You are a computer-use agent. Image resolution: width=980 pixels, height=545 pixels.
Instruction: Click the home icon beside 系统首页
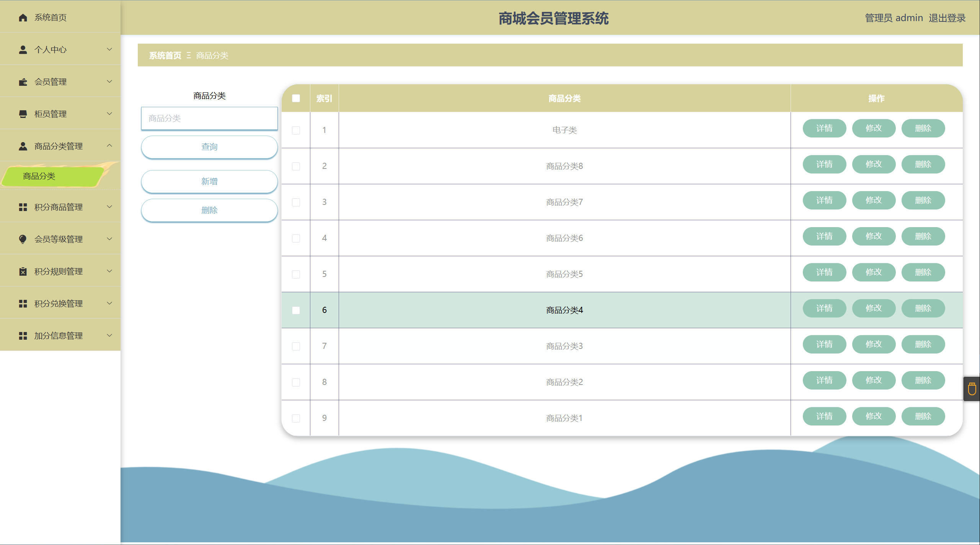[23, 18]
